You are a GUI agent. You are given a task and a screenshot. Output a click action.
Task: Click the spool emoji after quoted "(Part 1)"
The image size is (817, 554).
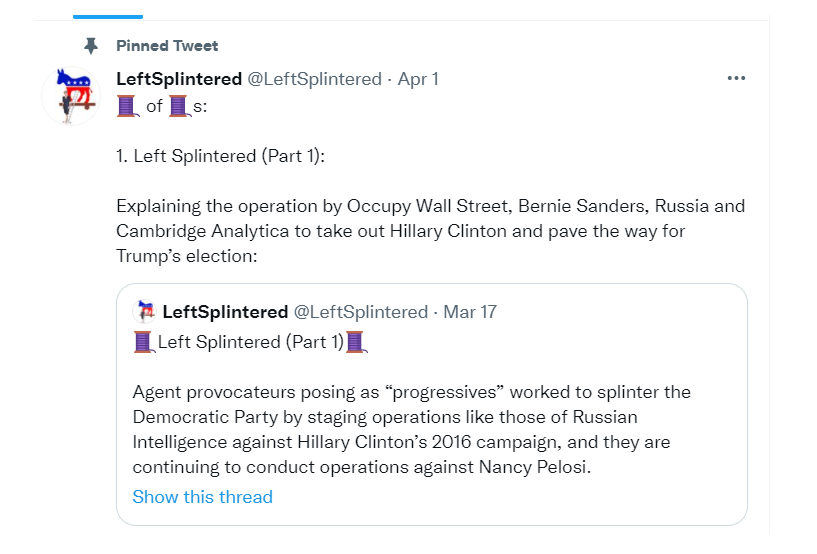[356, 342]
